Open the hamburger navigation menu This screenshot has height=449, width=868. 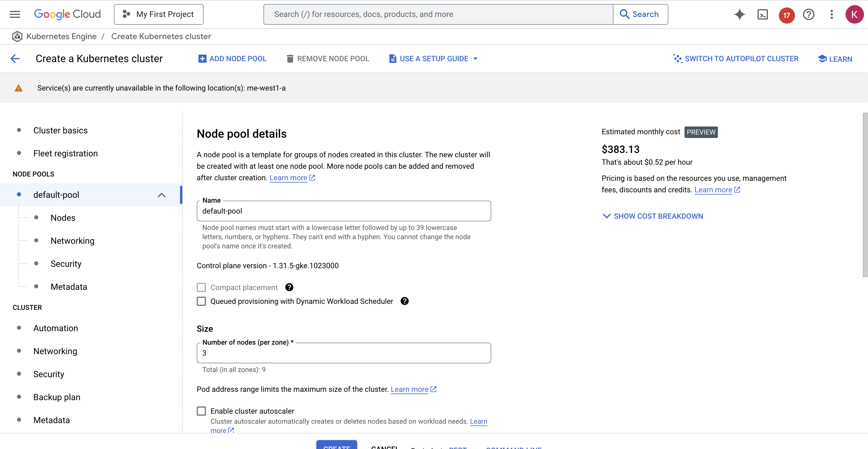coord(15,14)
